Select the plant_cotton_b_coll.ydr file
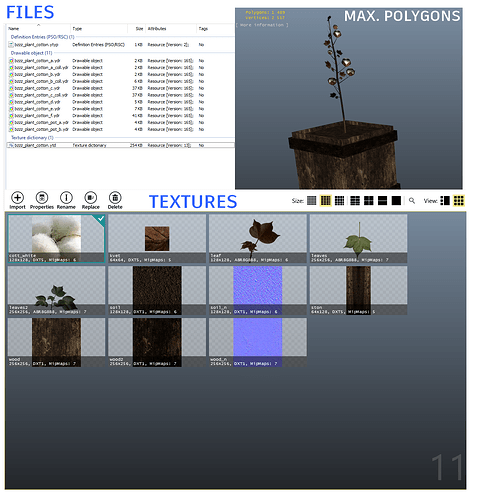 coord(121,81)
